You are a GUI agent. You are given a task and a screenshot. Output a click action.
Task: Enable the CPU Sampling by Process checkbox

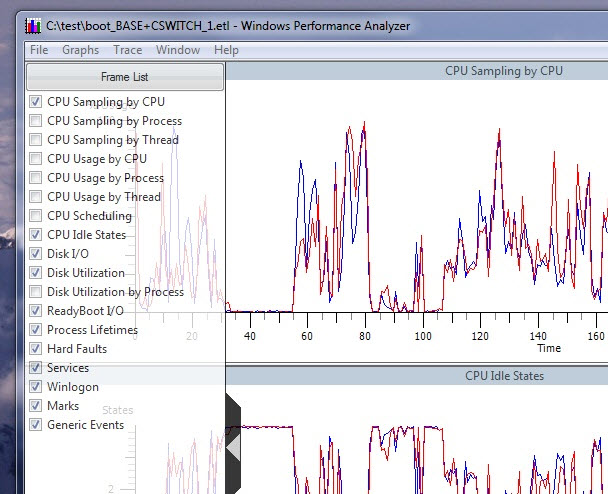pos(36,121)
